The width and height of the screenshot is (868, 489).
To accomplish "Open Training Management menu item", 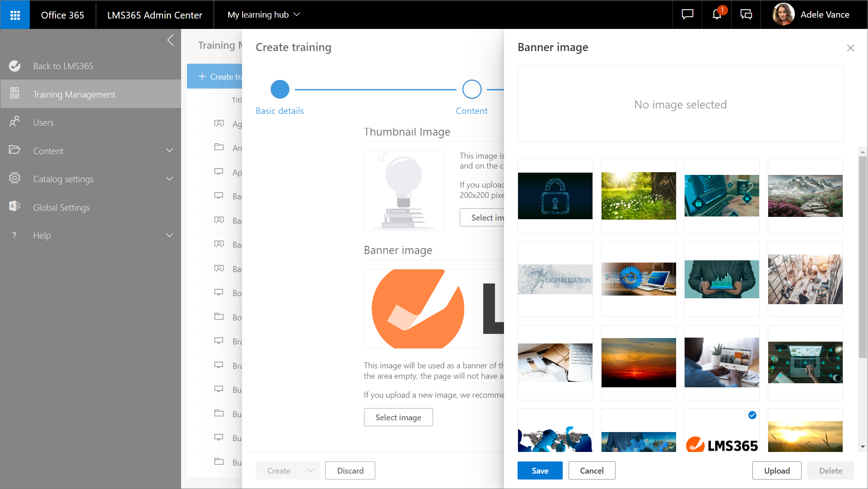I will (x=74, y=94).
